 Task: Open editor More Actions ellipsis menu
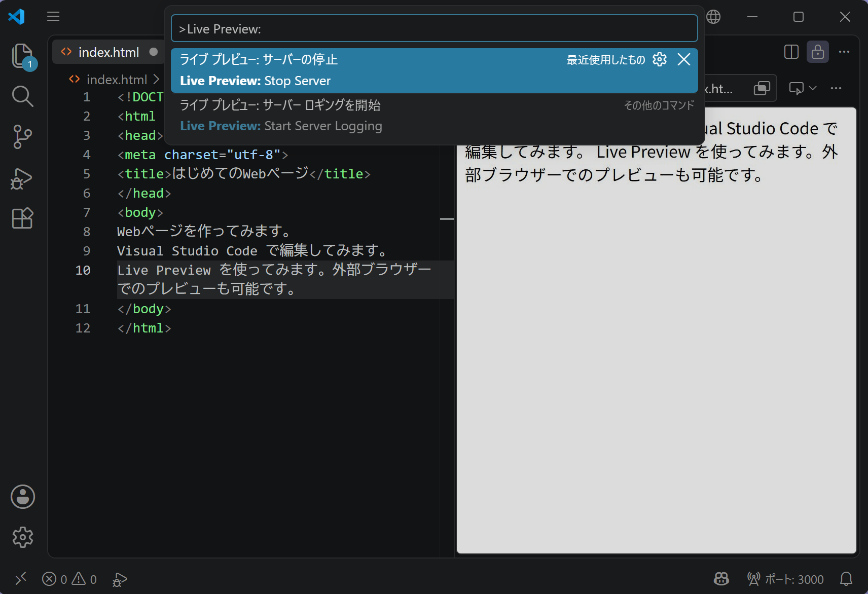click(844, 52)
